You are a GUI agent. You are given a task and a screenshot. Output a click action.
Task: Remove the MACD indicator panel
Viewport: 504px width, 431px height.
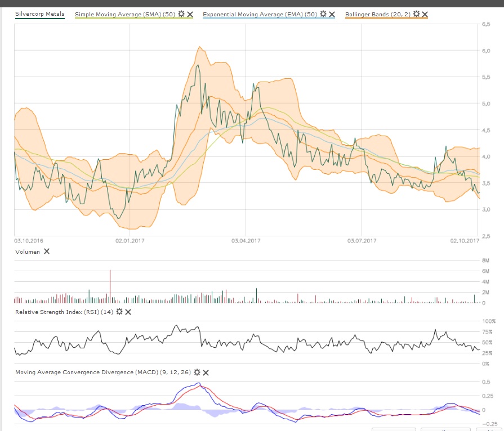pos(206,372)
